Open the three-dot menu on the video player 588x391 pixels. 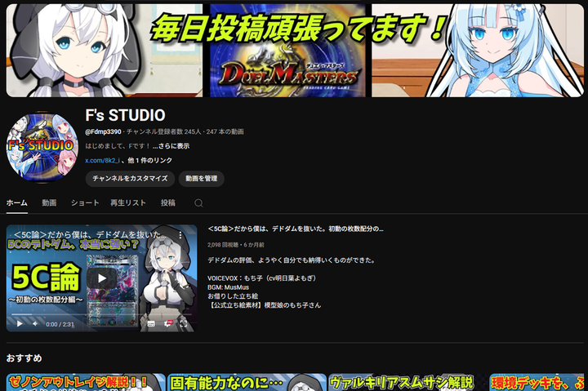tap(180, 235)
